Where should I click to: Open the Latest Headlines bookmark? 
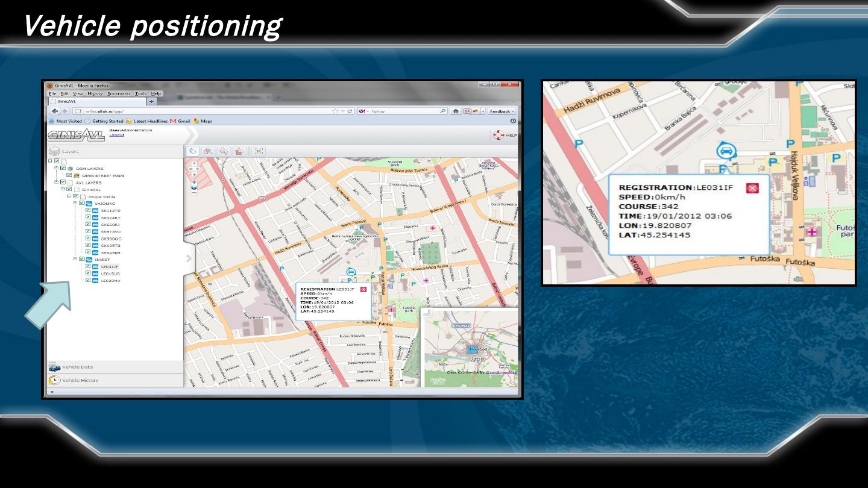pyautogui.click(x=146, y=121)
